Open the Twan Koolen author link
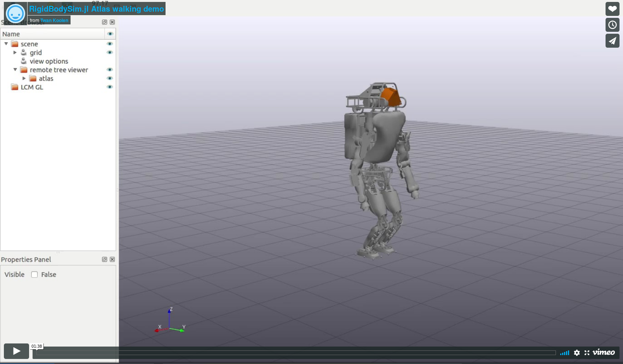 click(x=54, y=21)
